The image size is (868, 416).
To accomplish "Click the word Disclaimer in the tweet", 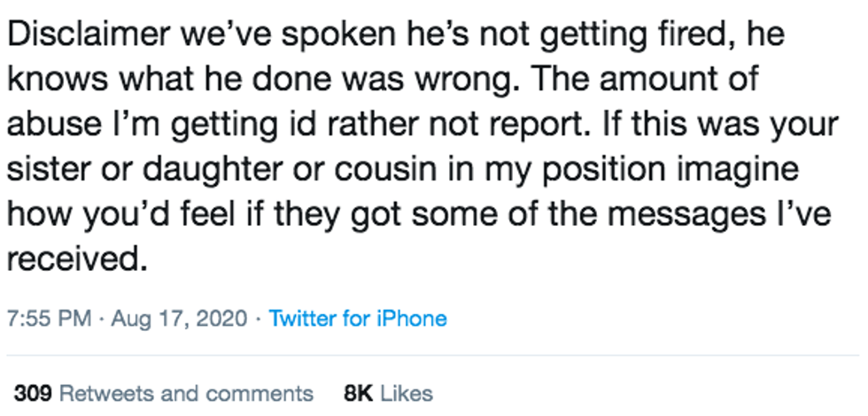I will [89, 35].
